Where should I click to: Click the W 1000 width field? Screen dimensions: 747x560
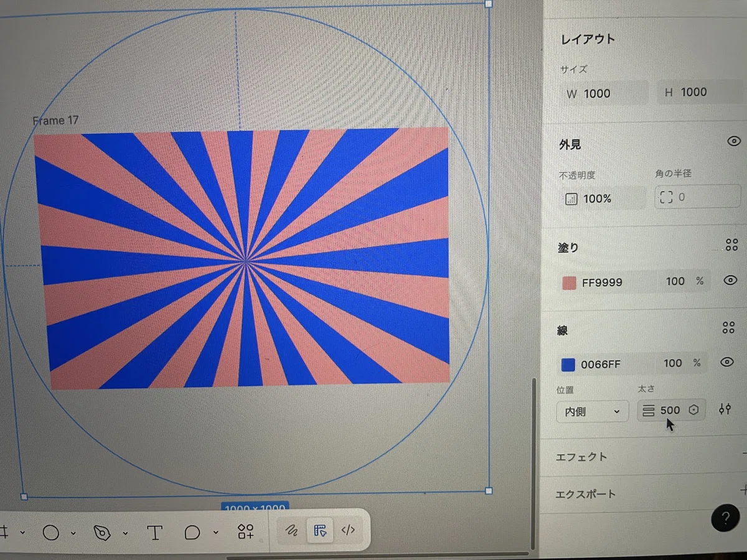(x=604, y=93)
